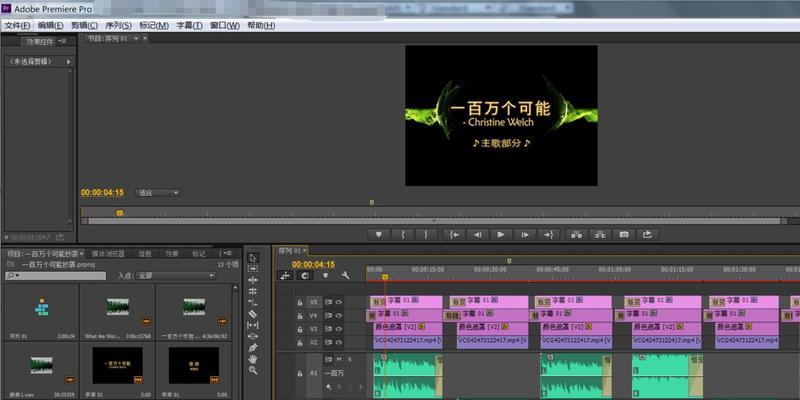Expand the 未选择剪辑 arrow
Image resolution: width=800 pixels, height=400 pixels.
point(68,61)
